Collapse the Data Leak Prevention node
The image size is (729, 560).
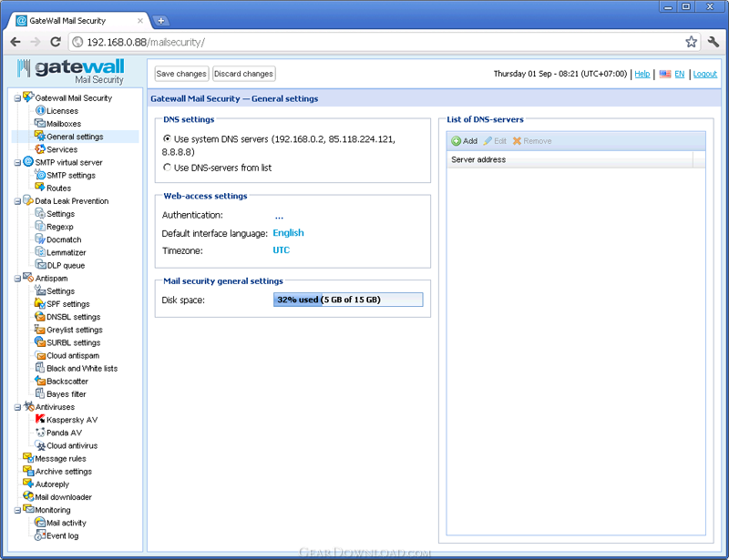pyautogui.click(x=17, y=201)
